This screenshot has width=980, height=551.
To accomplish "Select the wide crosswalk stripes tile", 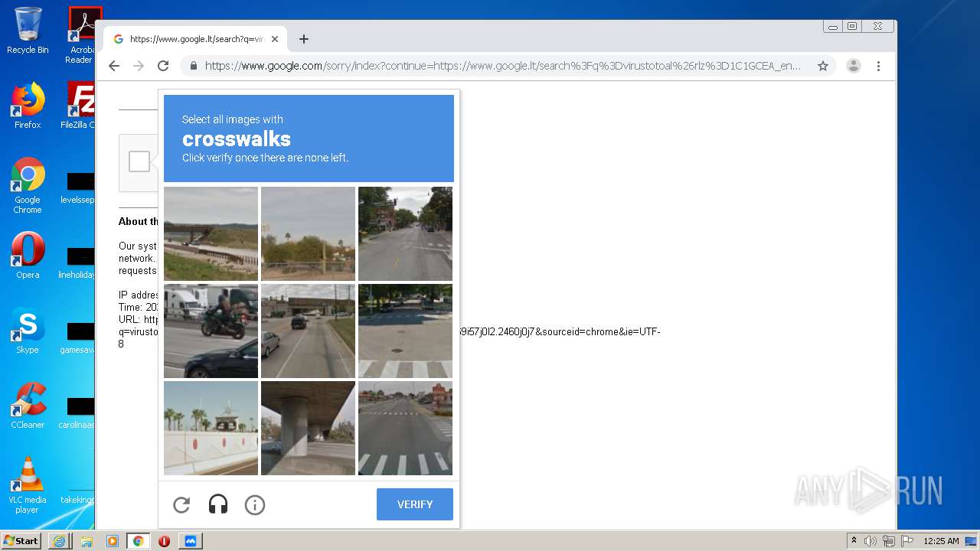I will [405, 428].
